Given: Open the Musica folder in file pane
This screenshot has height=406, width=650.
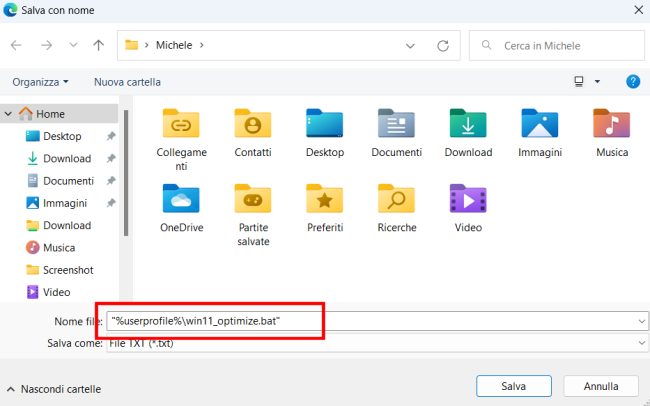Looking at the screenshot, I should [x=612, y=133].
